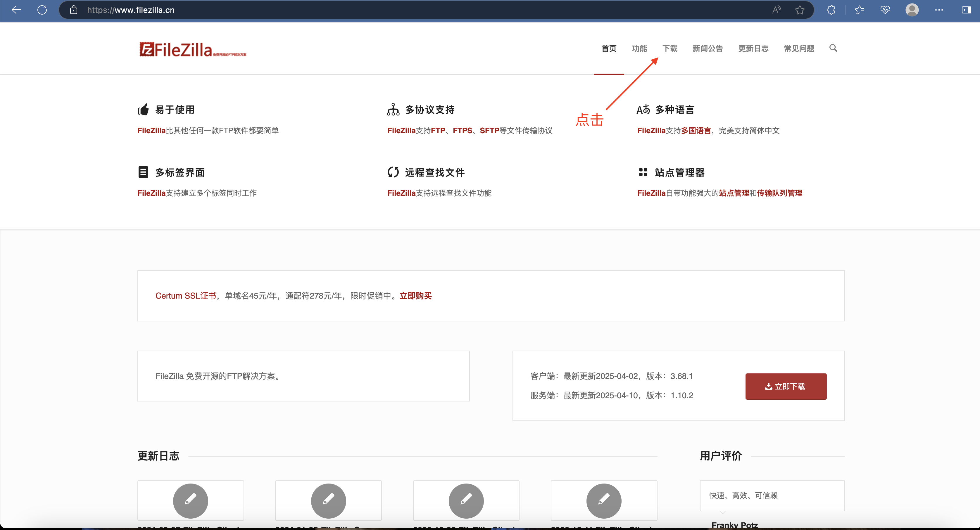Screen dimensions: 980x530
Task: Click the first pencil icon under 更新日志
Action: pyautogui.click(x=190, y=501)
